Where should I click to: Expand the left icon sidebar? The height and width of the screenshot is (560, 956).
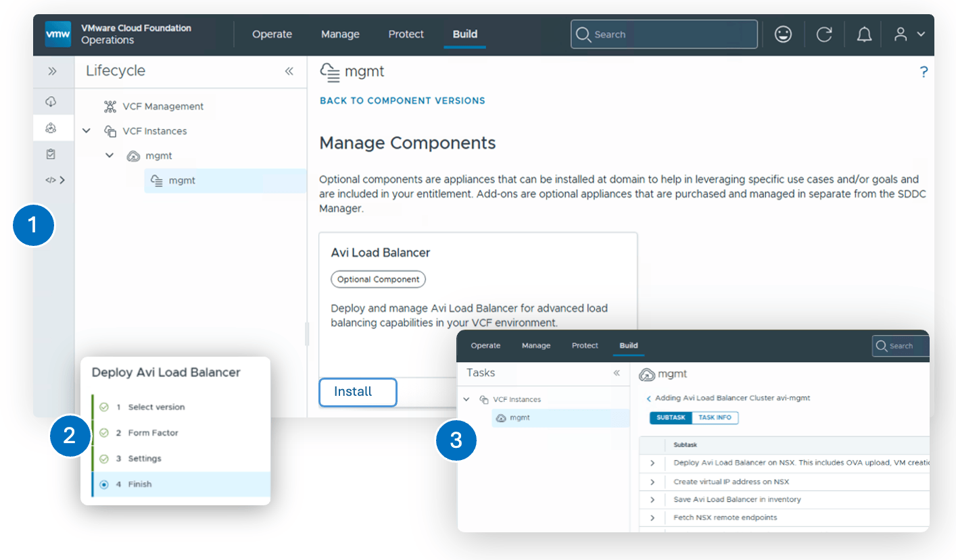tap(52, 72)
